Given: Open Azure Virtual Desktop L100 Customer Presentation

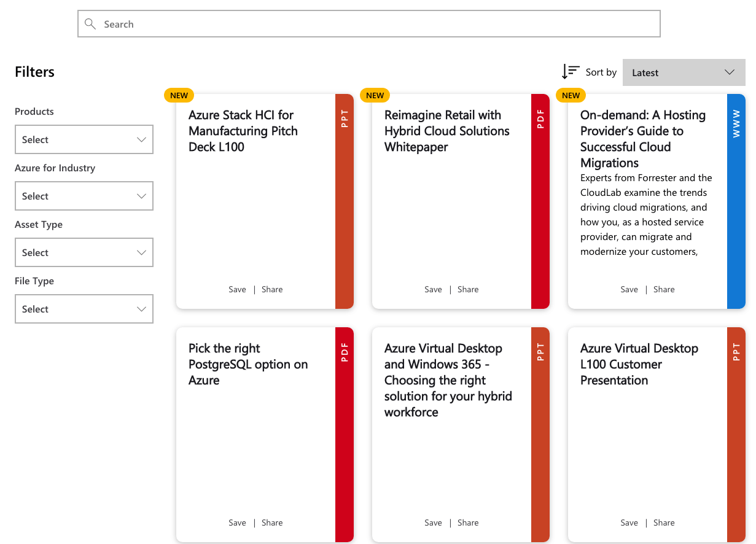Looking at the screenshot, I should tap(639, 364).
